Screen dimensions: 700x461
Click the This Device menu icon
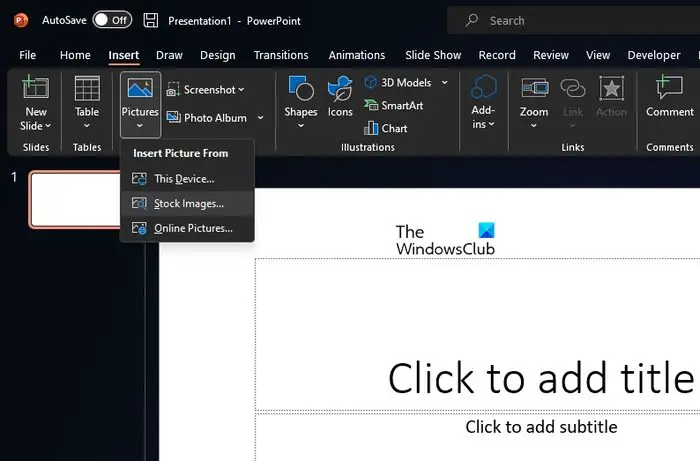point(139,179)
